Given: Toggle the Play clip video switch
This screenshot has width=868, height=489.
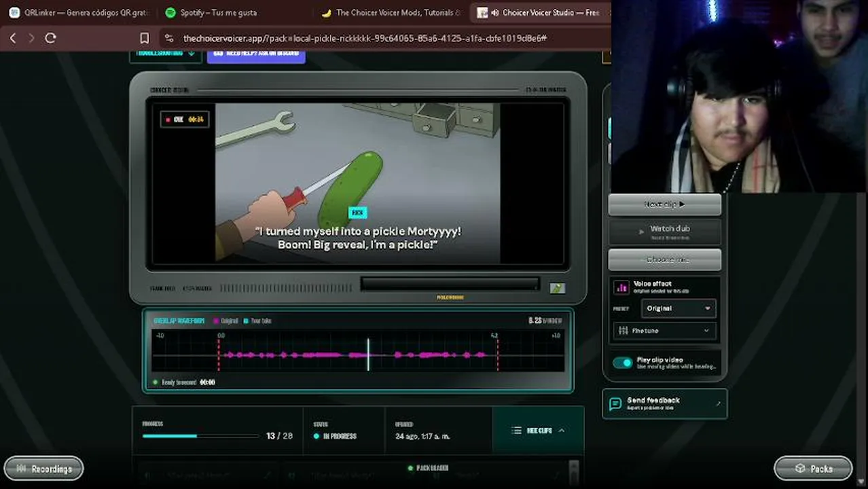Looking at the screenshot, I should (622, 363).
